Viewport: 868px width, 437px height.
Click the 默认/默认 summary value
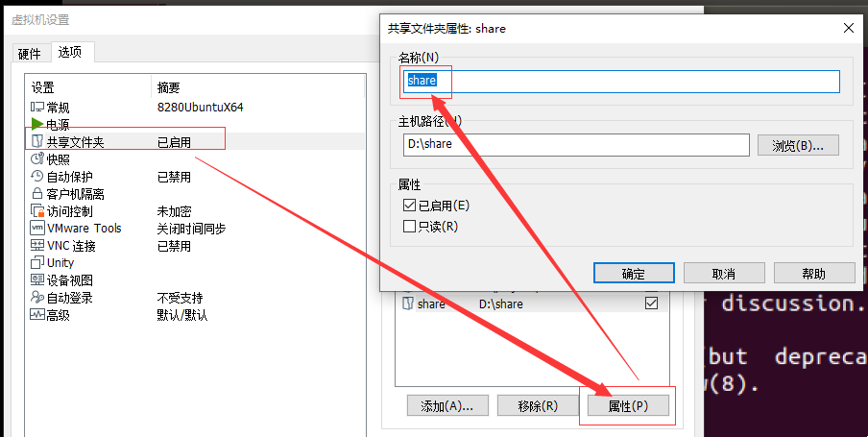click(182, 315)
